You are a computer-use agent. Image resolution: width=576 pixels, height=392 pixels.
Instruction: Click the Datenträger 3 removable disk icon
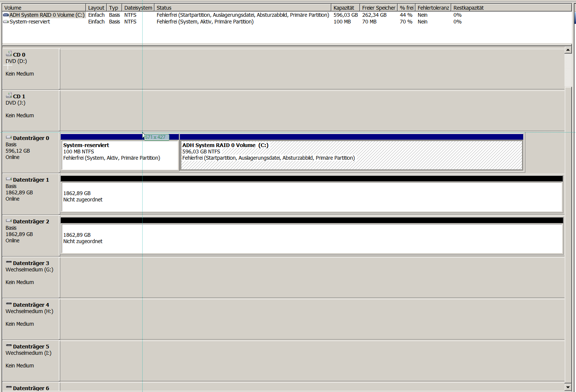9,262
